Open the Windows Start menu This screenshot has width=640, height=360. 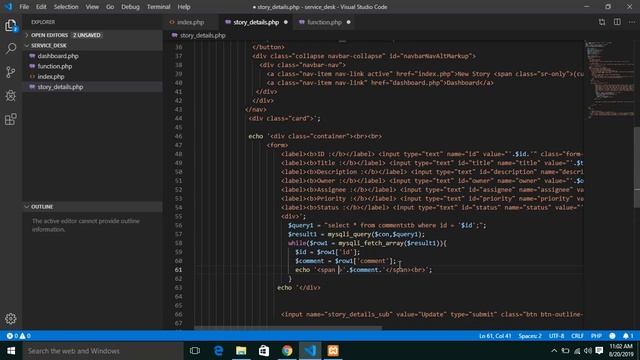(11, 351)
